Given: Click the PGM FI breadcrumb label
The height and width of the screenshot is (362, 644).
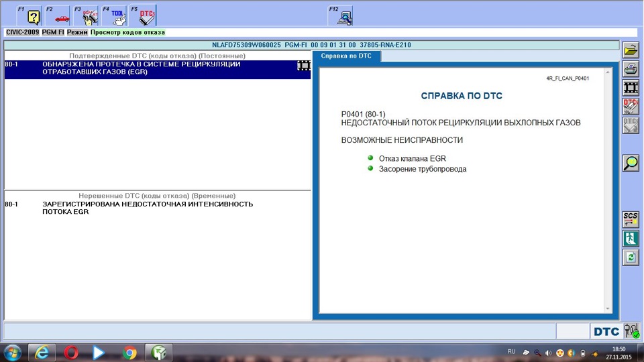Looking at the screenshot, I should pyautogui.click(x=53, y=32).
